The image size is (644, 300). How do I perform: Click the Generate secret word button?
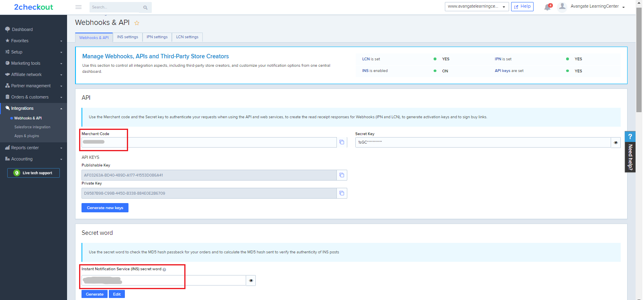click(94, 294)
